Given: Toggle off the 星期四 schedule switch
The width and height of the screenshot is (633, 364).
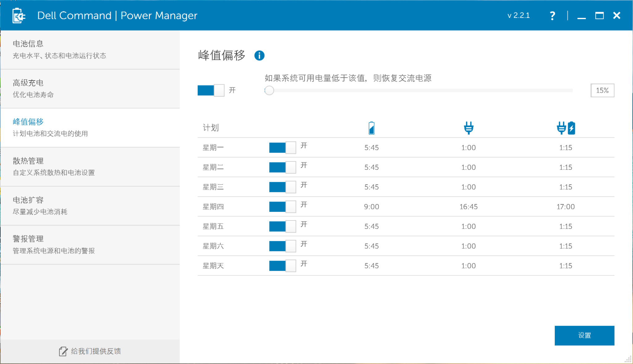Looking at the screenshot, I should coord(282,207).
